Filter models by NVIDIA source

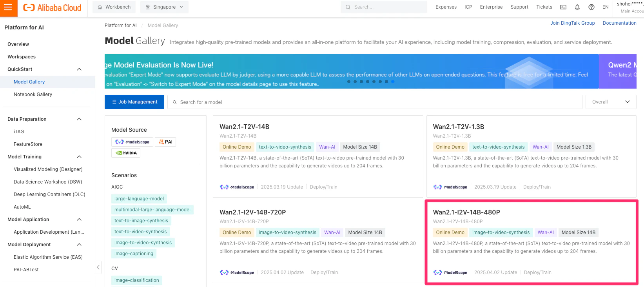[126, 153]
